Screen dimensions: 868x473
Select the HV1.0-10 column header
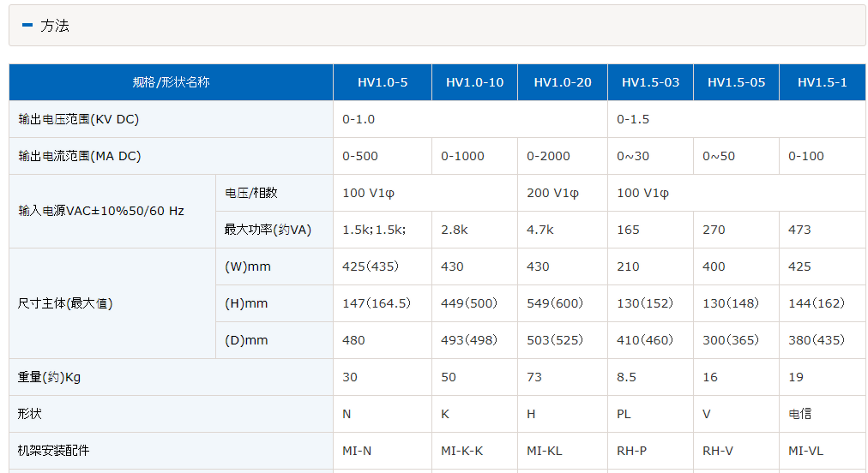pyautogui.click(x=474, y=82)
